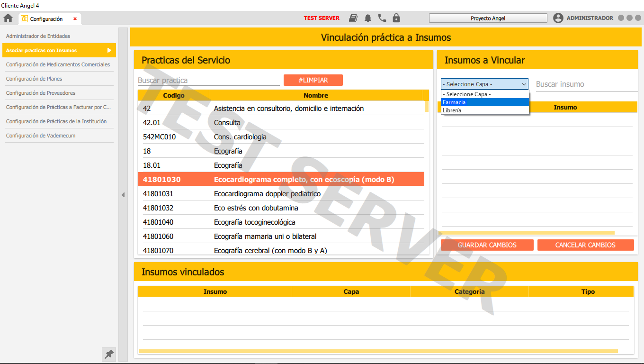Click the Administrador user avatar icon

tap(558, 18)
